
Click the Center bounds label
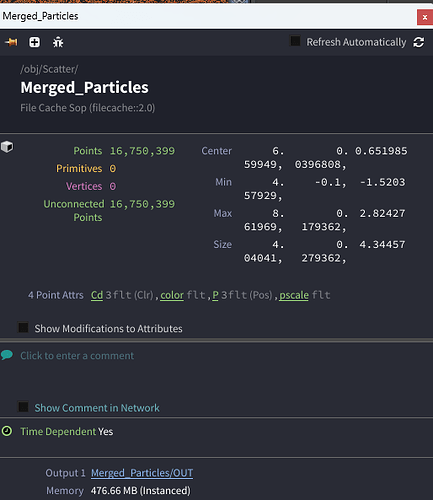(216, 151)
